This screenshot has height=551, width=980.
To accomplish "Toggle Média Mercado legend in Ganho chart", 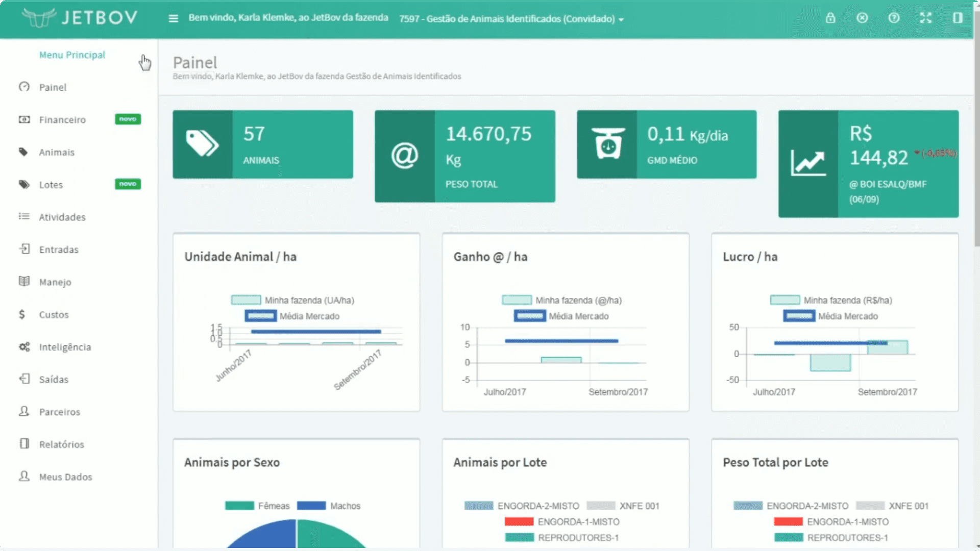I will 561,316.
